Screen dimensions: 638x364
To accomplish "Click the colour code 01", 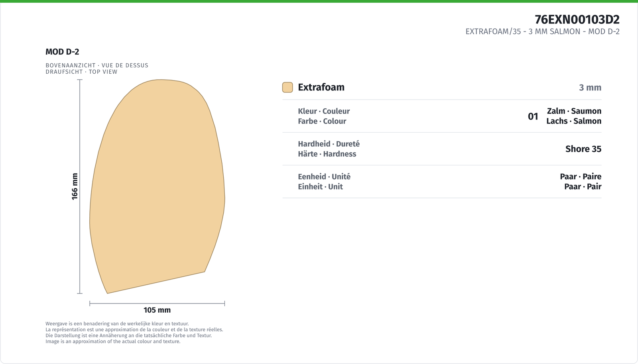I will point(533,116).
